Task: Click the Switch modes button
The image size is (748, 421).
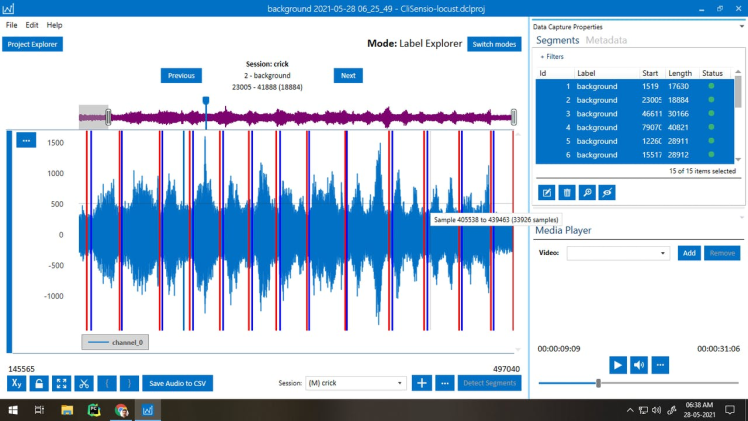Action: [x=494, y=44]
